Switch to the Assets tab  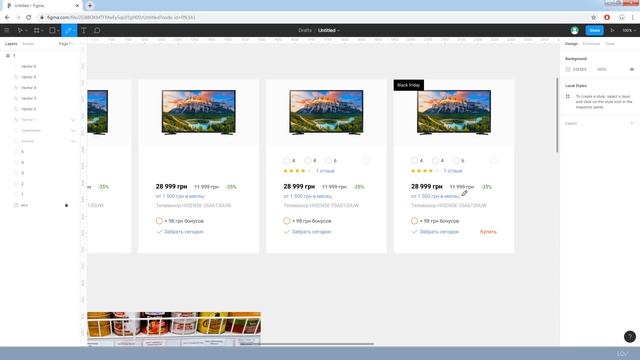28,44
